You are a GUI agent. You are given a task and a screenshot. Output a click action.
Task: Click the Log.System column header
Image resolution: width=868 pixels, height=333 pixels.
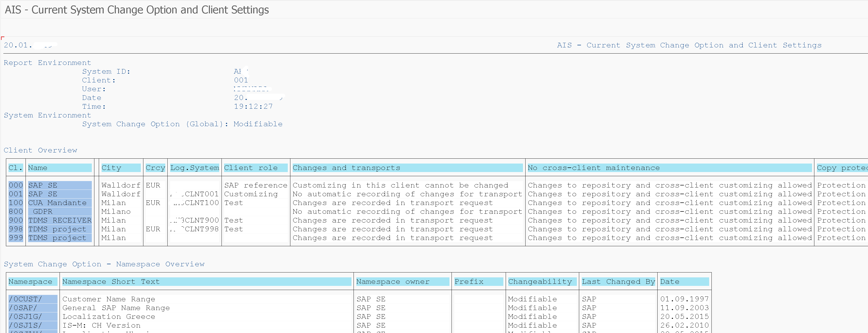click(195, 168)
